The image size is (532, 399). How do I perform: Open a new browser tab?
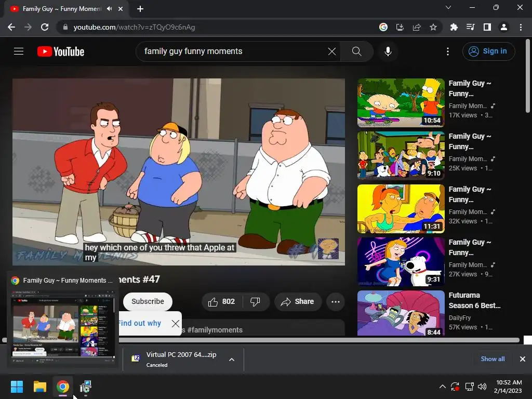[x=140, y=9]
